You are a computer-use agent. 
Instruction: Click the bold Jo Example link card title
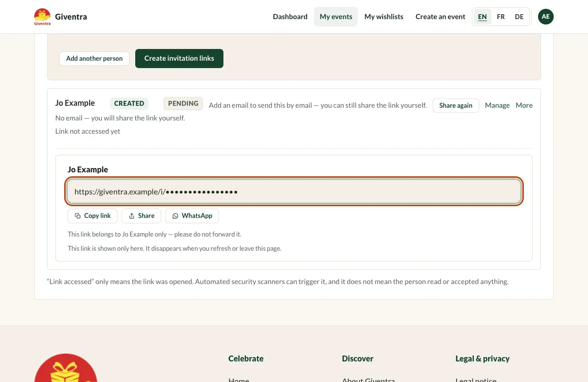tap(88, 169)
